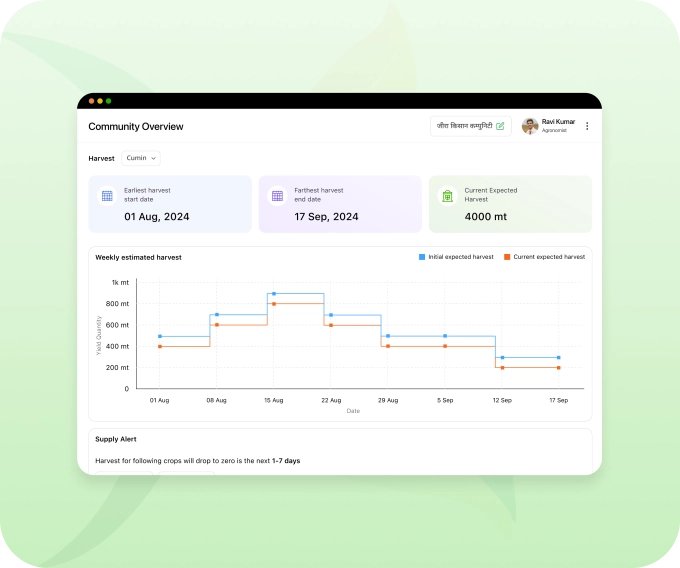This screenshot has width=680, height=568.
Task: Open Ravi Kumar's profile avatar
Action: tap(530, 126)
